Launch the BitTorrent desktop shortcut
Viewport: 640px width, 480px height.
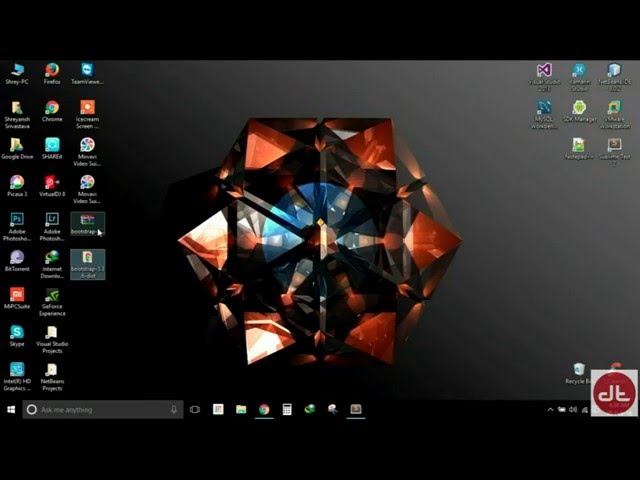tap(17, 261)
